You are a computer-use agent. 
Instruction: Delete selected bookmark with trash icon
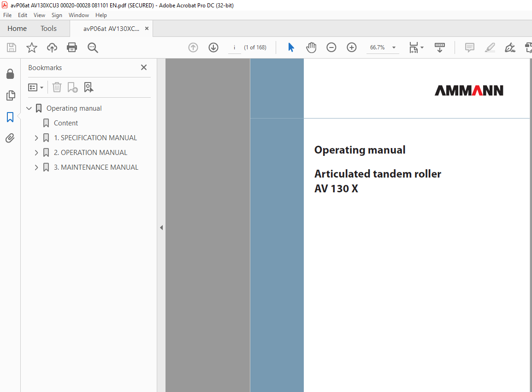coord(57,88)
